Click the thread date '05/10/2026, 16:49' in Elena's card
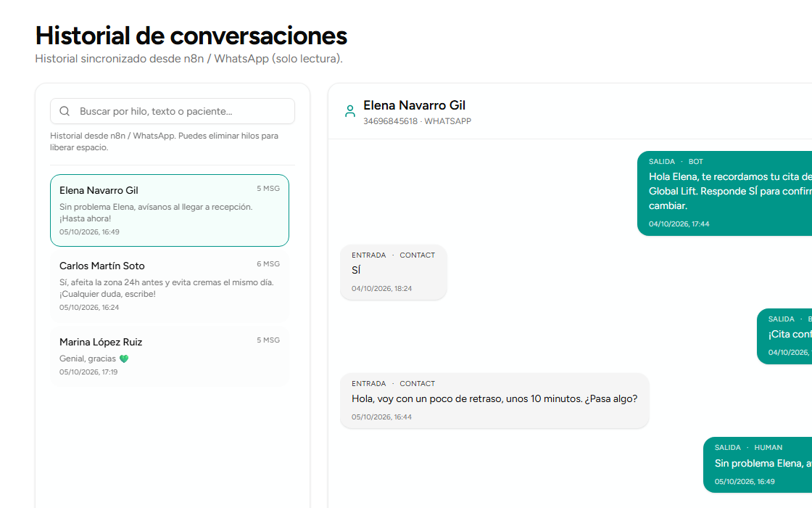The height and width of the screenshot is (508, 812). pos(89,232)
